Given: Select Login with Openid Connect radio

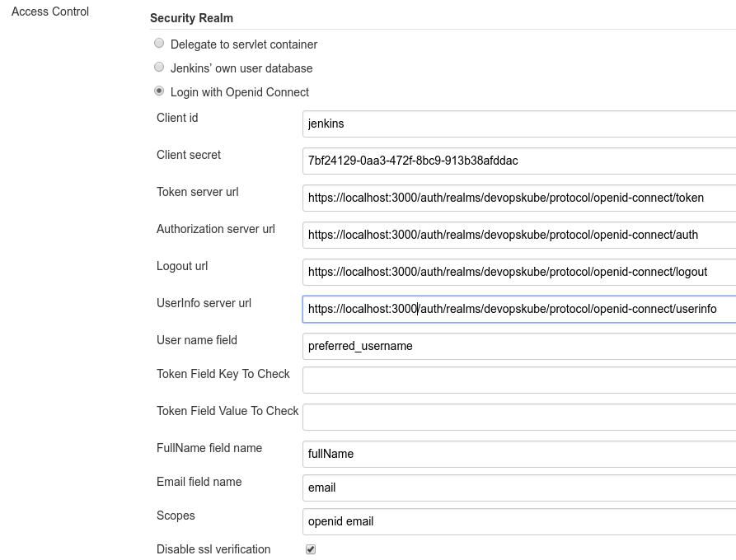Looking at the screenshot, I should click(159, 91).
